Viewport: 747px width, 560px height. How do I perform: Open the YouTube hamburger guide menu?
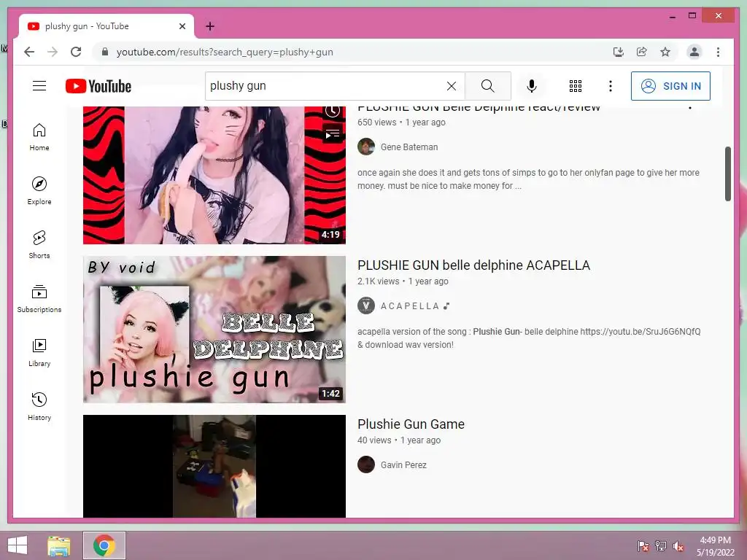(39, 86)
